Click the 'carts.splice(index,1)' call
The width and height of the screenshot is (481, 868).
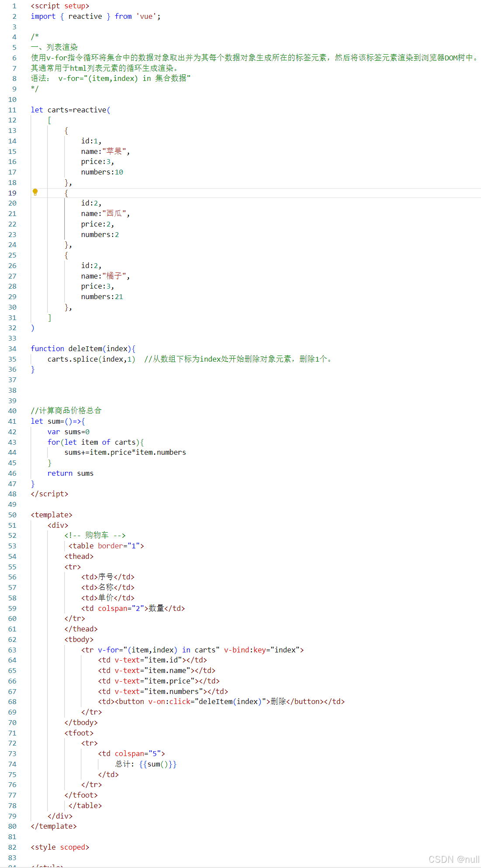click(x=91, y=359)
